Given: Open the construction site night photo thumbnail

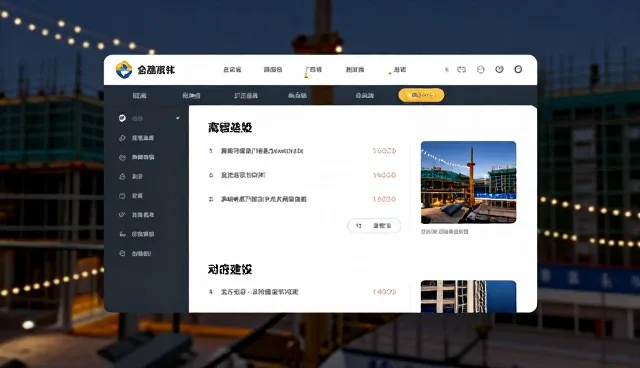Looking at the screenshot, I should tap(469, 182).
